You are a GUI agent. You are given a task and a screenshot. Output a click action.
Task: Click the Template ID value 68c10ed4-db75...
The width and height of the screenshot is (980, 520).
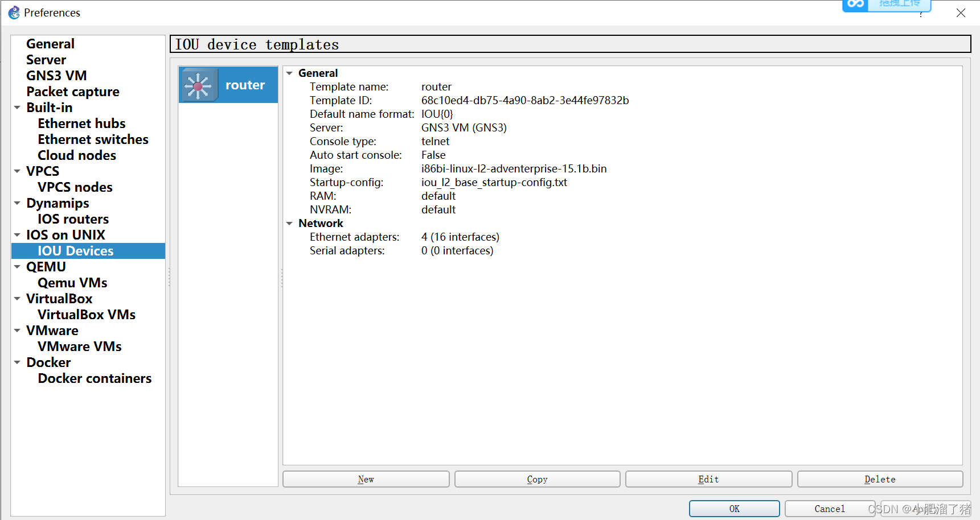pyautogui.click(x=525, y=101)
